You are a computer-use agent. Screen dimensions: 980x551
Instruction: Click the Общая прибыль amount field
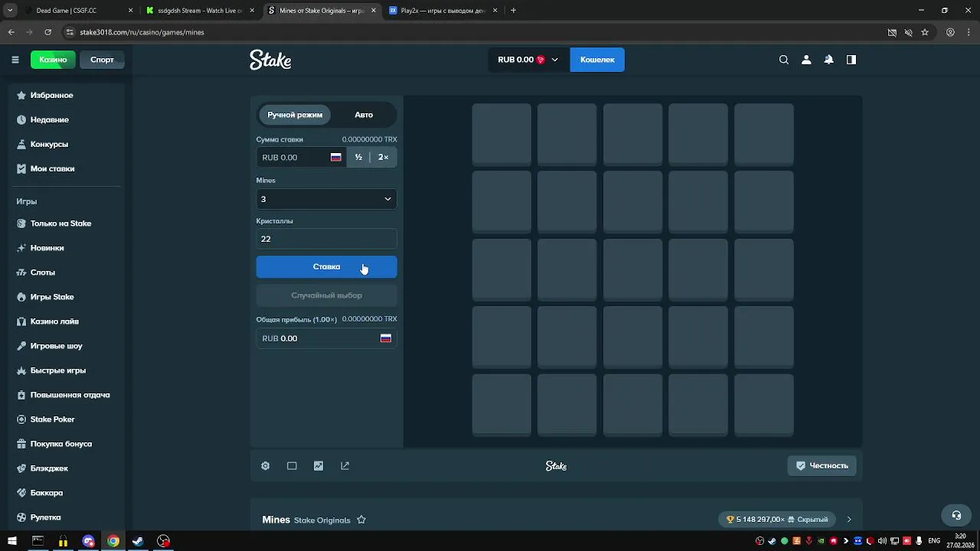tap(326, 338)
